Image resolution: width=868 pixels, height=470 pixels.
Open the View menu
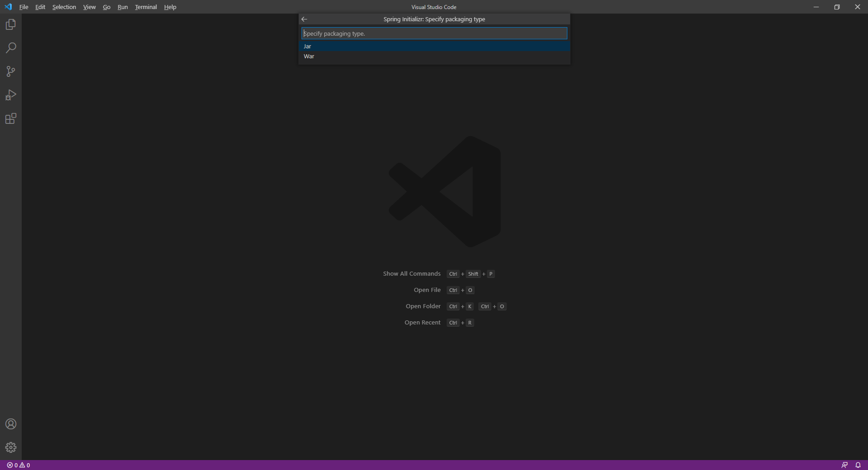pos(90,7)
